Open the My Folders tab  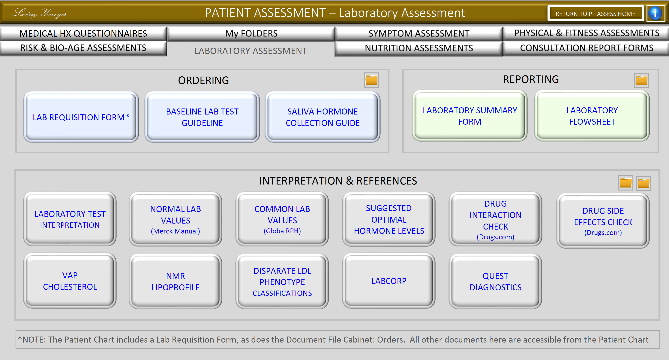tap(251, 33)
